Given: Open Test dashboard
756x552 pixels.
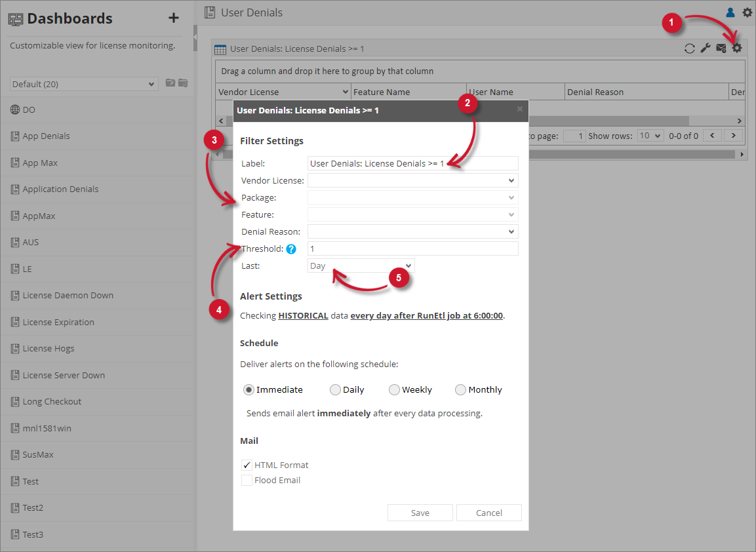Looking at the screenshot, I should point(96,481).
